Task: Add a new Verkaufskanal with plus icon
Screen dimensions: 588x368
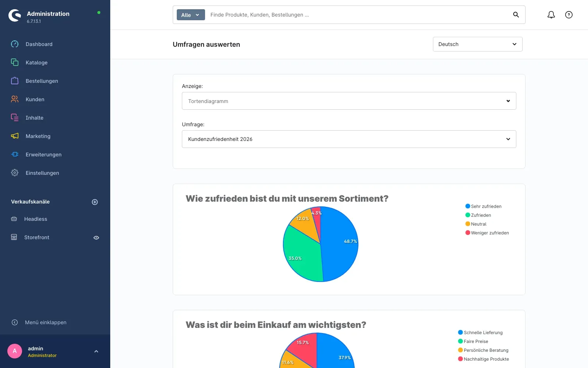Action: pyautogui.click(x=95, y=202)
